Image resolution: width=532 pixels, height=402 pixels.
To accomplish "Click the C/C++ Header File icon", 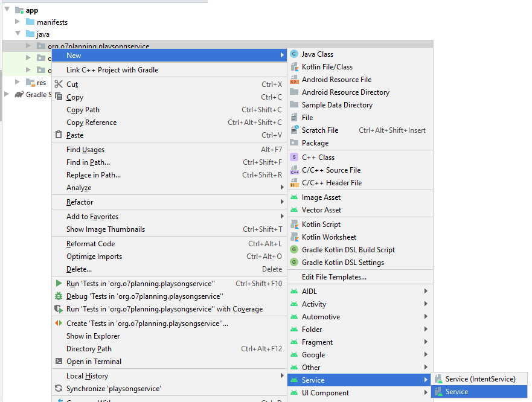I will pyautogui.click(x=294, y=182).
